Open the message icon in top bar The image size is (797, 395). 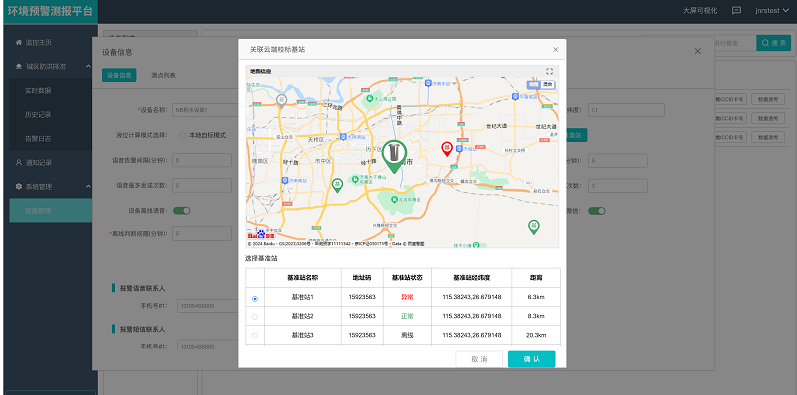point(736,11)
